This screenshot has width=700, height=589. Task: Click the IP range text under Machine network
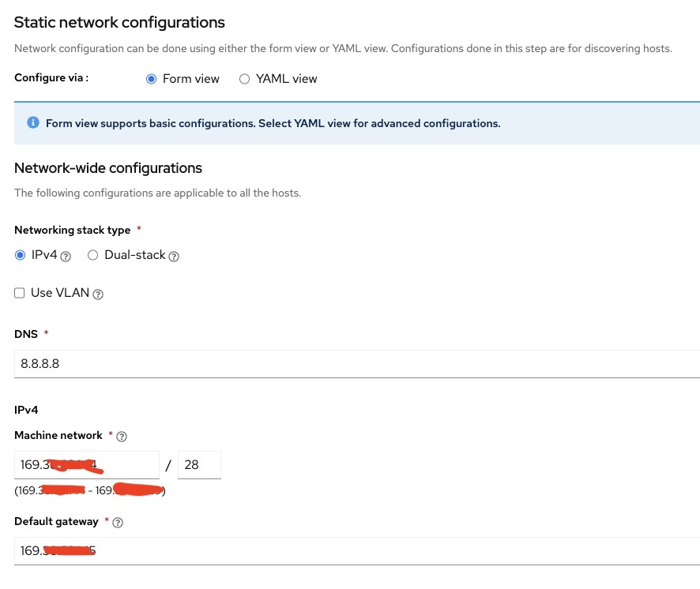(89, 490)
